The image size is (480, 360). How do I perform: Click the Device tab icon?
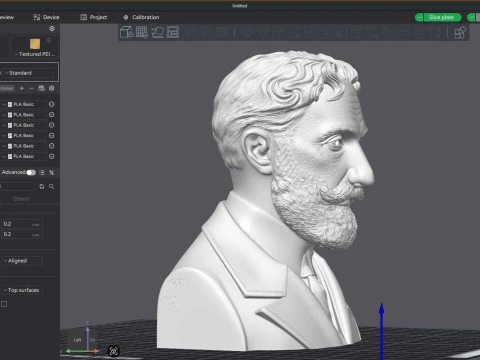(36, 17)
